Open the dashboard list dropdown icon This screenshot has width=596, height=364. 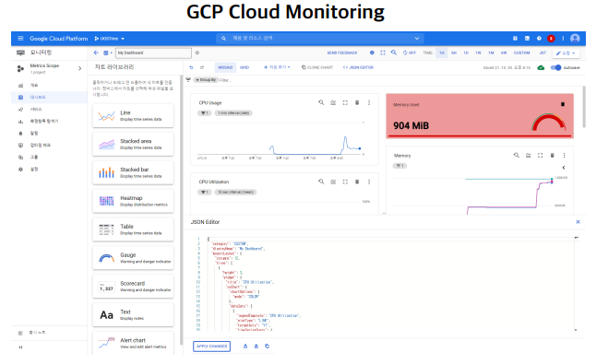tap(108, 53)
